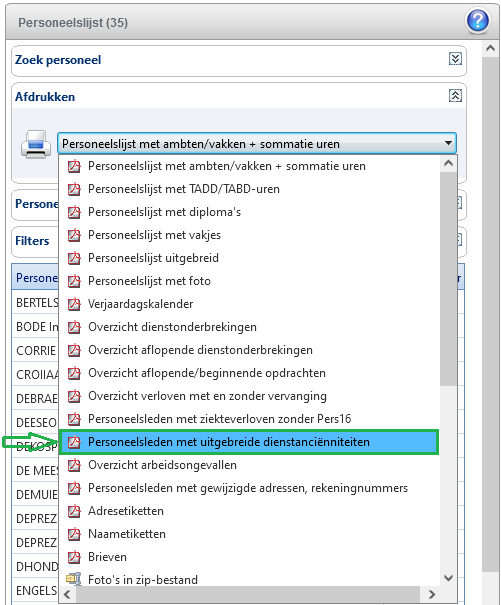Image resolution: width=501 pixels, height=605 pixels.
Task: Collapse the Afdrukken panel
Action: (x=455, y=96)
